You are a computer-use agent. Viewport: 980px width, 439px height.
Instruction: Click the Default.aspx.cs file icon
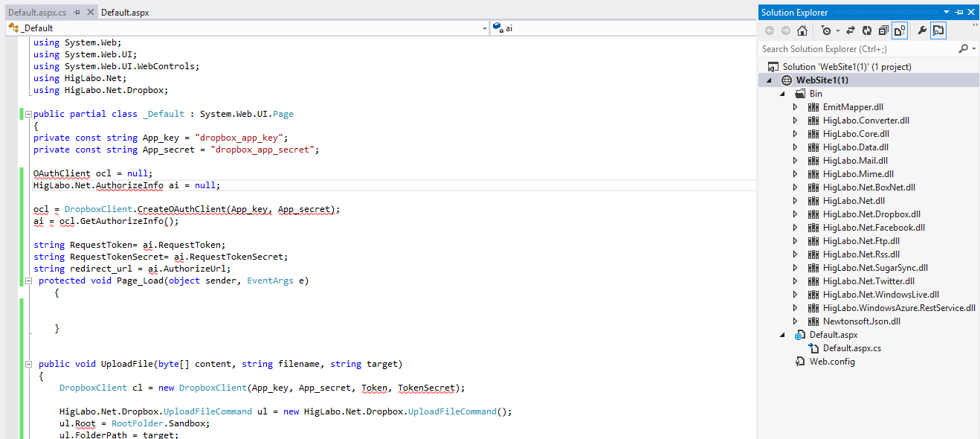tap(813, 348)
